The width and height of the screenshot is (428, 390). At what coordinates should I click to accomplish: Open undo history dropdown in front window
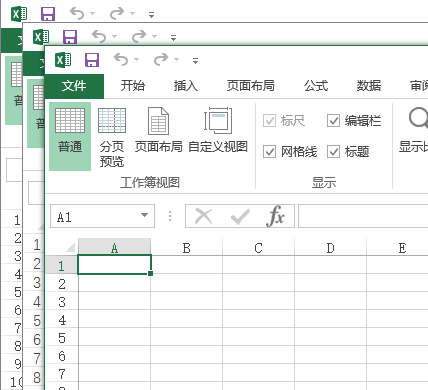136,60
